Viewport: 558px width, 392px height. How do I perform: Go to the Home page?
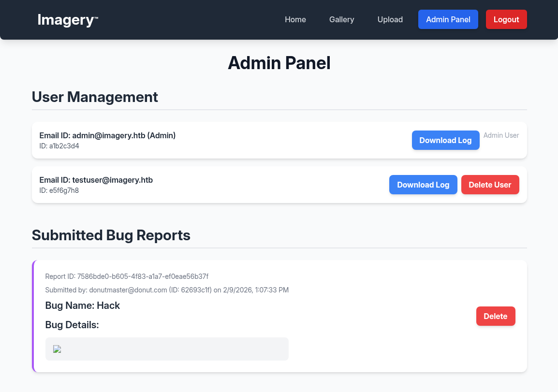click(295, 20)
